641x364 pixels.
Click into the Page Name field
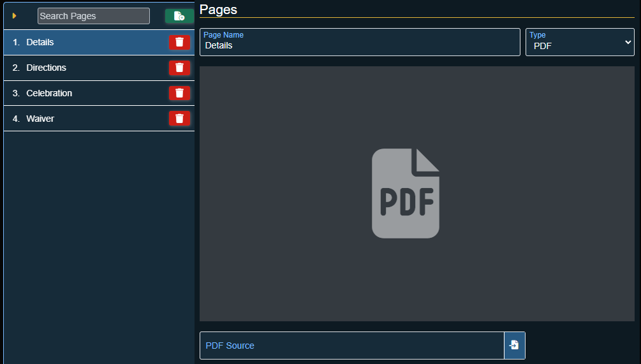tap(360, 45)
